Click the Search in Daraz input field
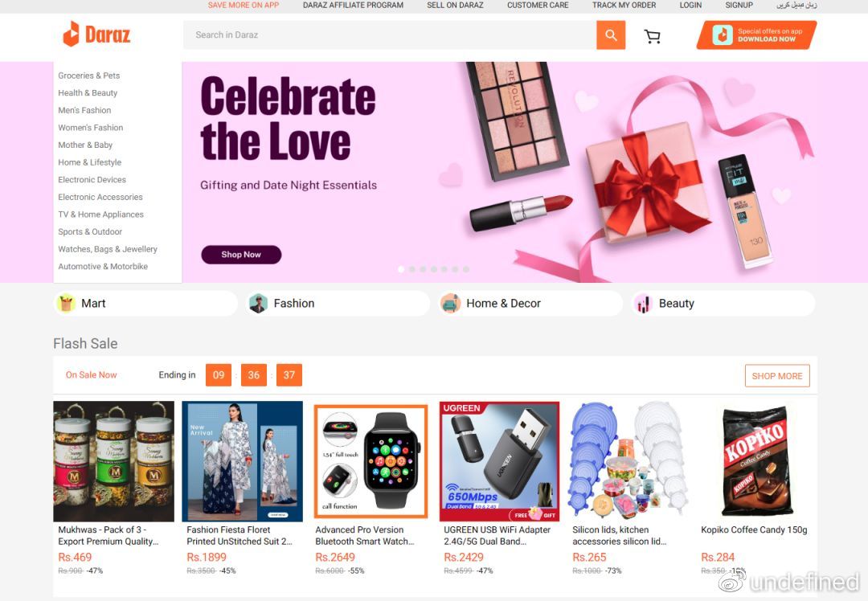The width and height of the screenshot is (868, 601). 390,35
